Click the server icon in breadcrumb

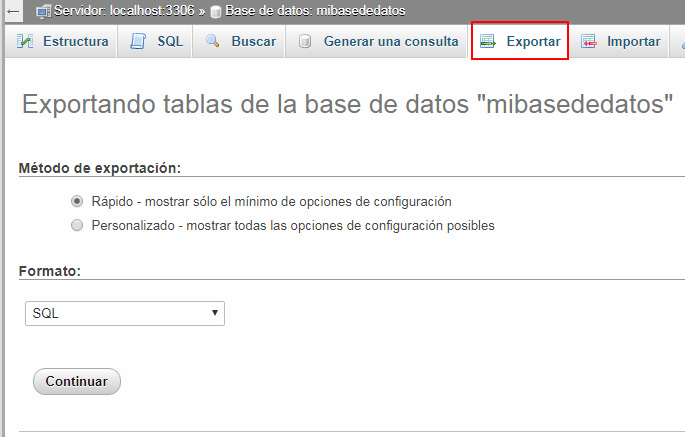(x=44, y=11)
